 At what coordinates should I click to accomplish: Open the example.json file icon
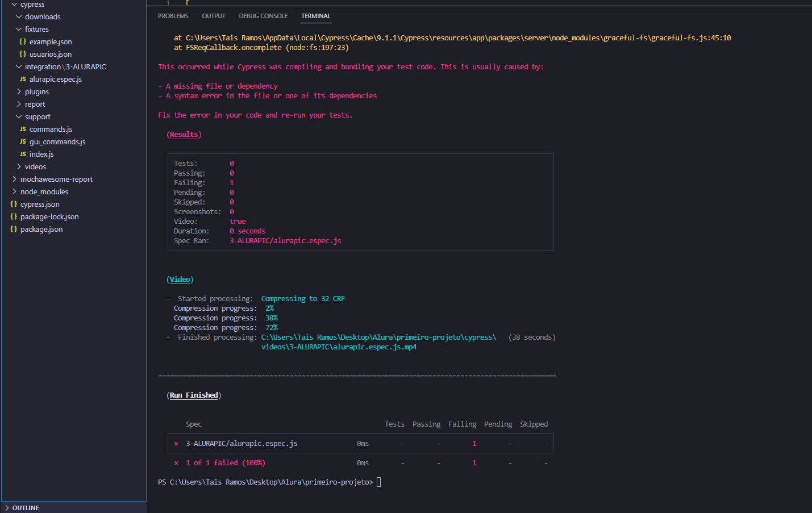tap(23, 41)
